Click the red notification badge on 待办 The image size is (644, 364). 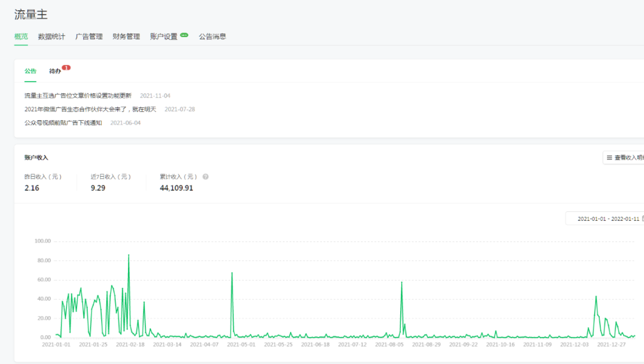66,68
